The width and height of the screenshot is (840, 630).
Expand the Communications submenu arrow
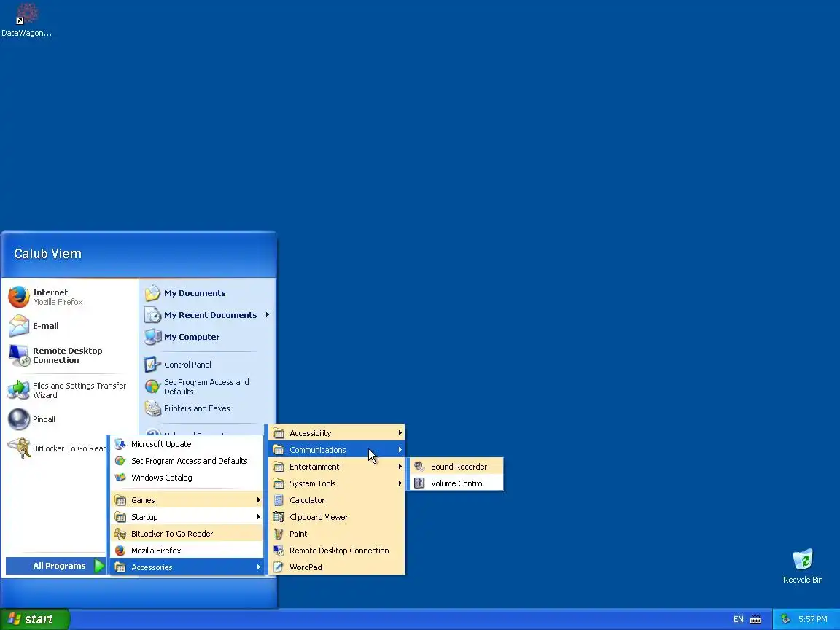point(400,450)
